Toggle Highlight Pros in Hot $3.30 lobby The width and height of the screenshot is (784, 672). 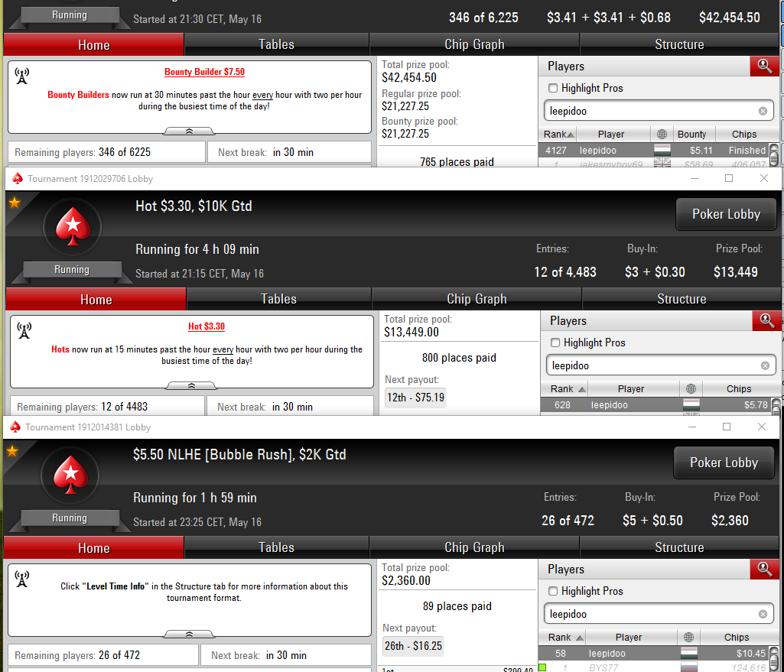click(555, 342)
